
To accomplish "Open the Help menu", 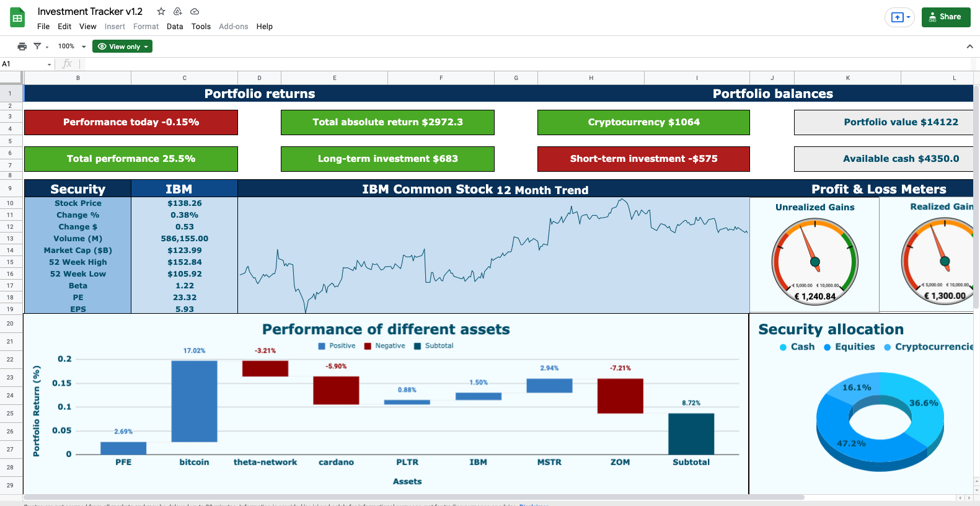I will point(265,27).
